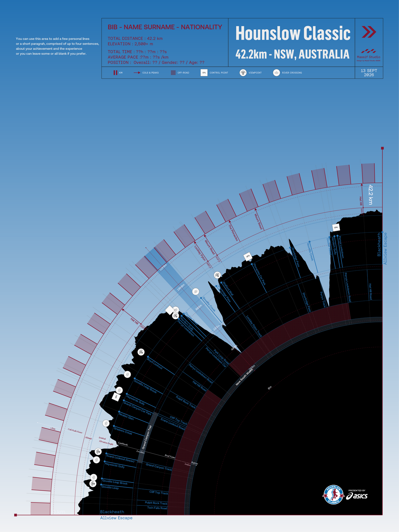Click the CP4 control point marker
The width and height of the screenshot is (399, 532).
[336, 227]
